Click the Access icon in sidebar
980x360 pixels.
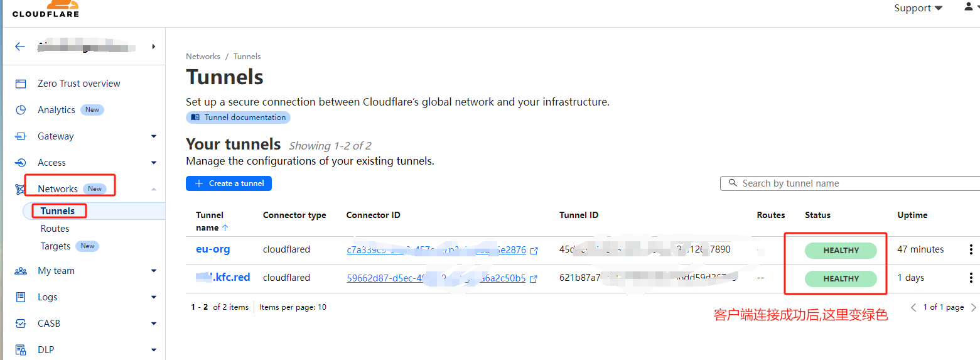pyautogui.click(x=21, y=163)
